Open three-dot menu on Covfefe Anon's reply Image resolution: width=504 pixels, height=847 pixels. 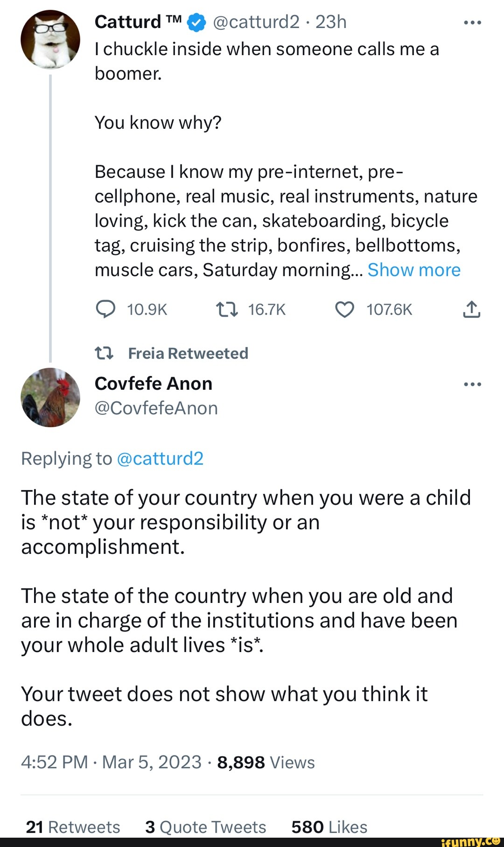coord(472,384)
